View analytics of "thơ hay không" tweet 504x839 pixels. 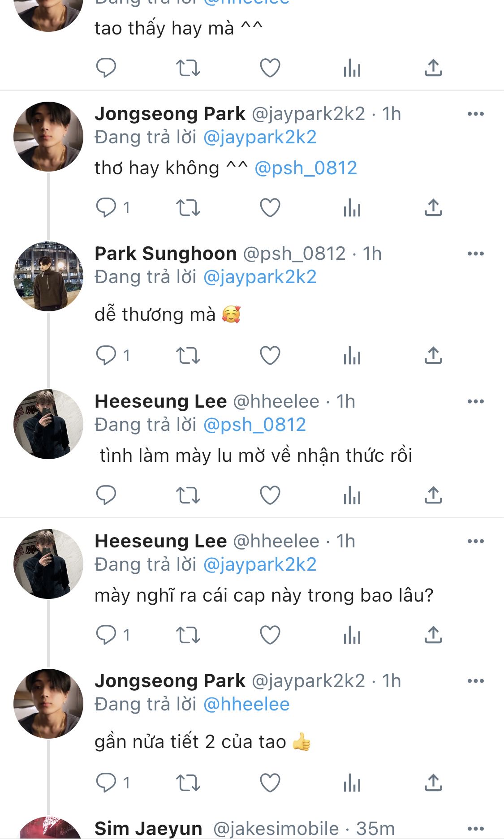[x=352, y=208]
